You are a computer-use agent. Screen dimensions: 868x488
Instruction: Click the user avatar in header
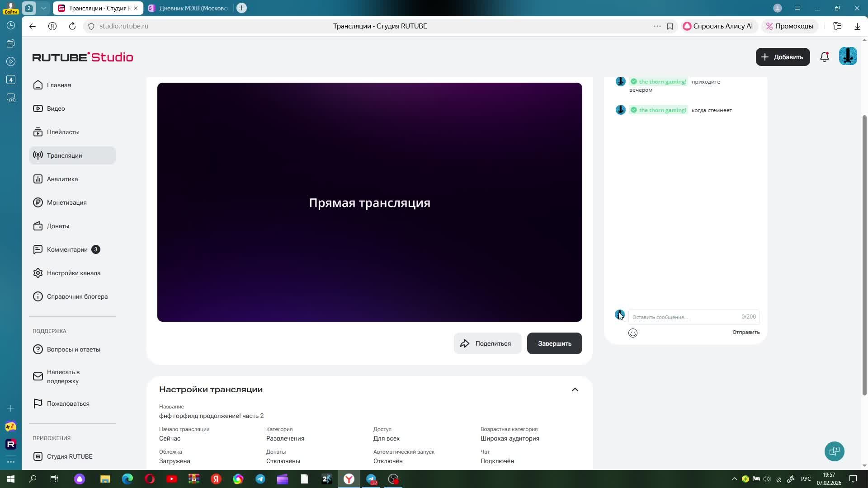click(848, 57)
